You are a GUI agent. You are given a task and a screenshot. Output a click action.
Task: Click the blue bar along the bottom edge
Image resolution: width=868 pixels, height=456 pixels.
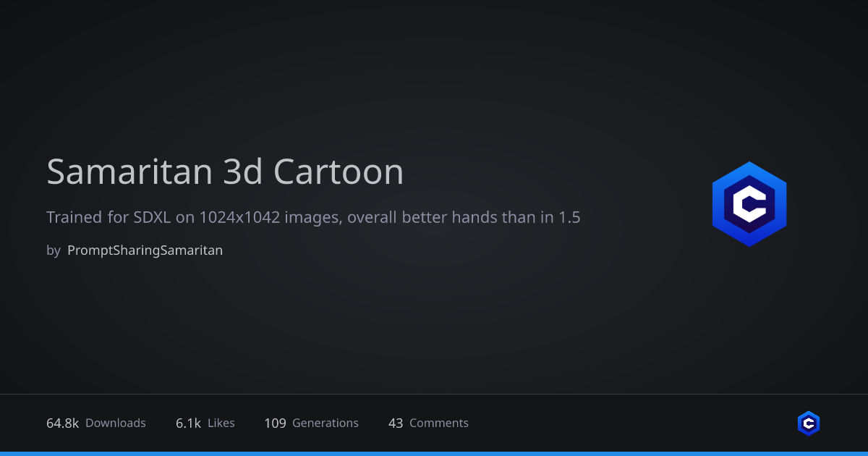[x=434, y=453]
